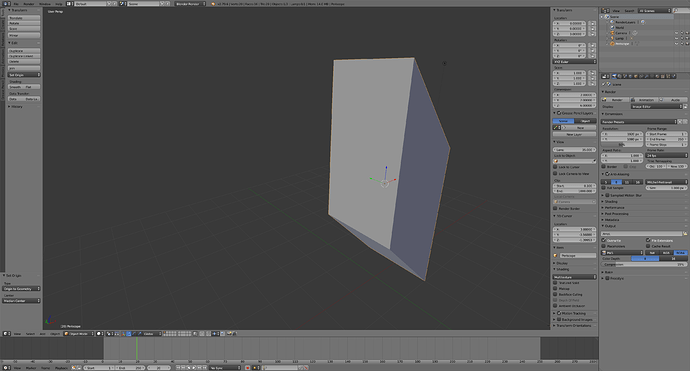Open the Origin to Geometry type dropdown
This screenshot has width=690, height=371.
coord(21,289)
